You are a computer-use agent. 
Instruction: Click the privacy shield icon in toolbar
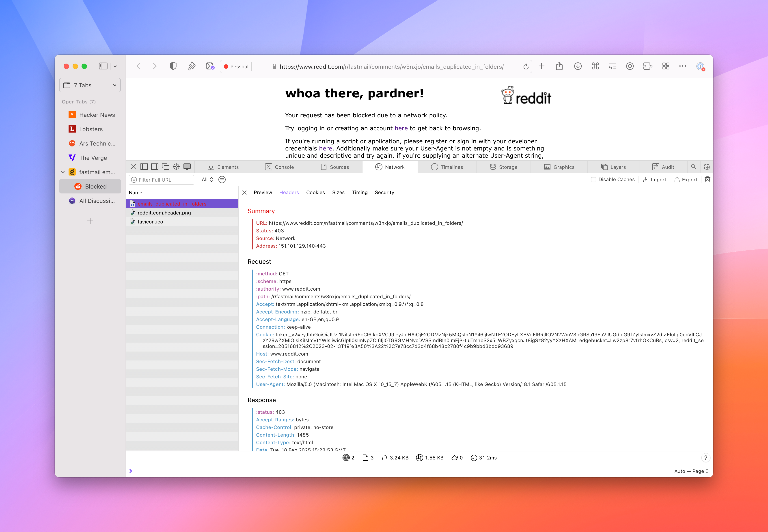tap(173, 66)
